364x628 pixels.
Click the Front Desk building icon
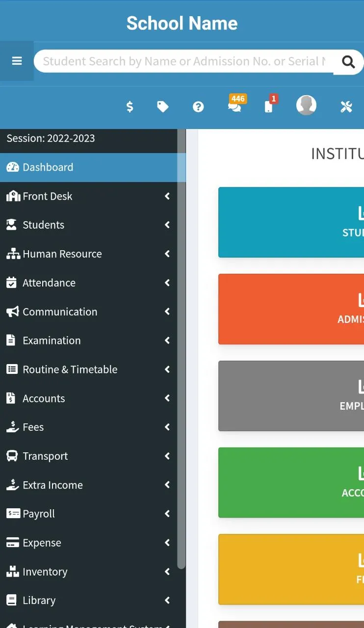[x=13, y=196]
